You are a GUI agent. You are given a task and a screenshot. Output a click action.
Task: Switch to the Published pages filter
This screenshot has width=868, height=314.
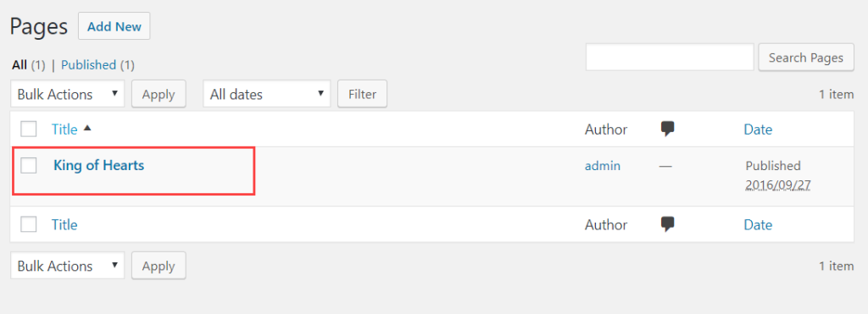tap(88, 65)
